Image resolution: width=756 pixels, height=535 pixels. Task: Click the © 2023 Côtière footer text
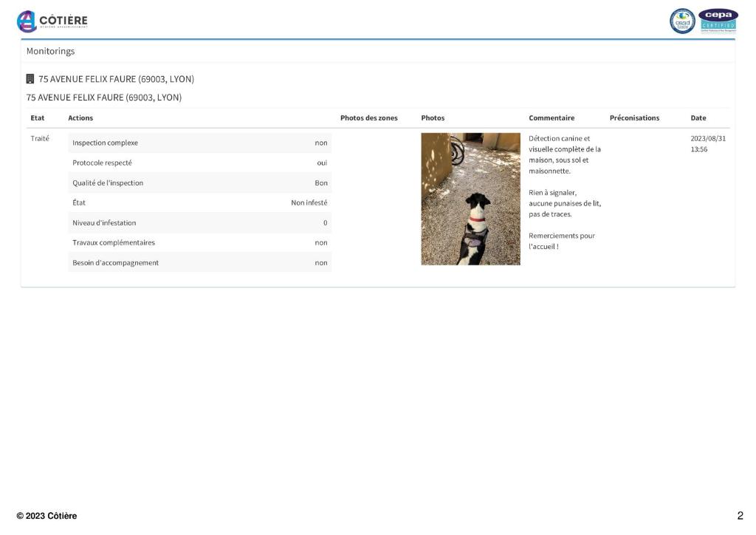click(47, 516)
